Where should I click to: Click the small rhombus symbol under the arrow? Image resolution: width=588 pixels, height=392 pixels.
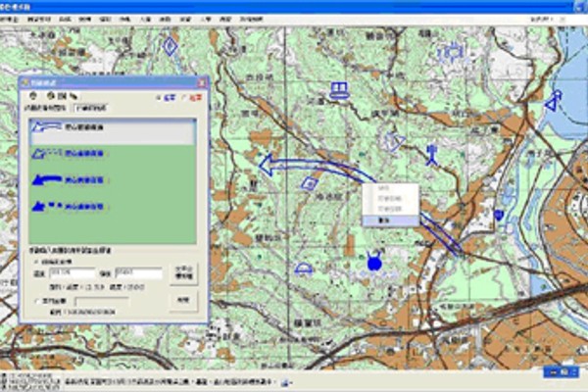click(310, 183)
